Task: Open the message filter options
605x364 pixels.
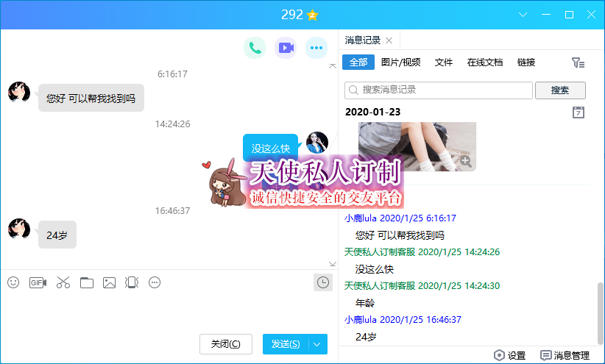Action: [579, 63]
